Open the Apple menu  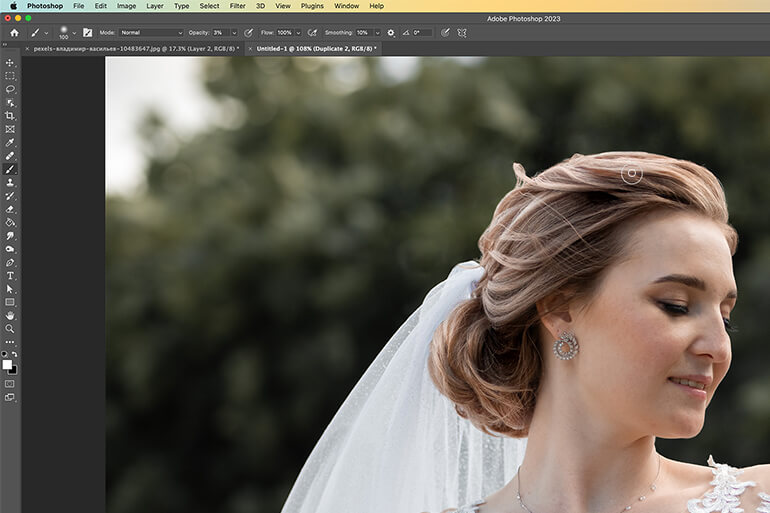tap(13, 6)
